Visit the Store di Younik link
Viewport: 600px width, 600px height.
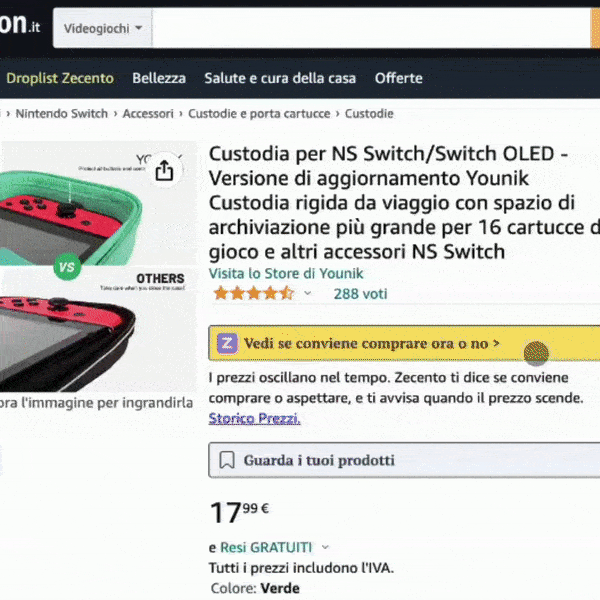pyautogui.click(x=286, y=274)
